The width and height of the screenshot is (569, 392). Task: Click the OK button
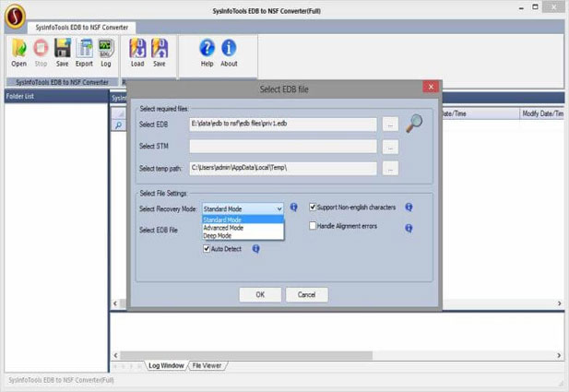[260, 295]
